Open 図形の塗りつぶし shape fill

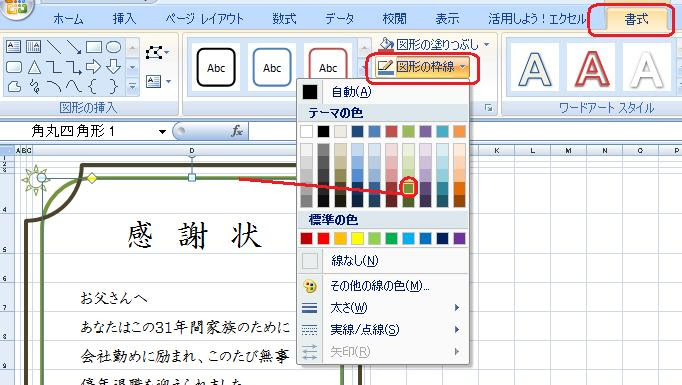coord(434,44)
